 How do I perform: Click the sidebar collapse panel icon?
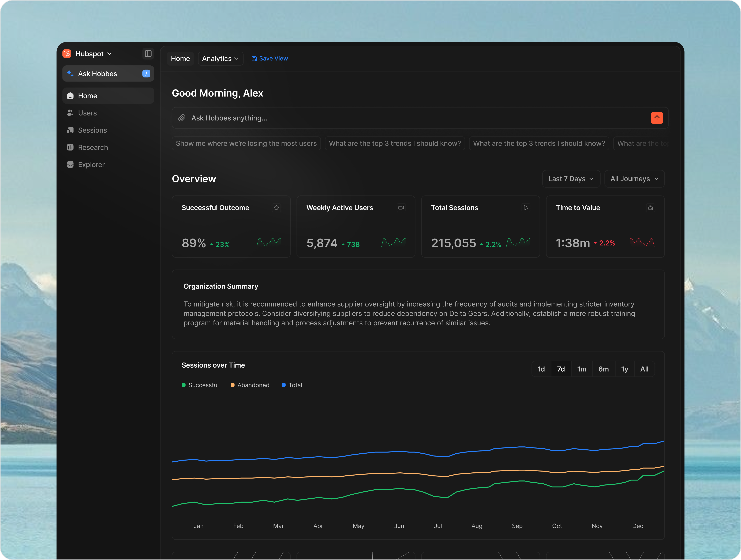tap(148, 54)
